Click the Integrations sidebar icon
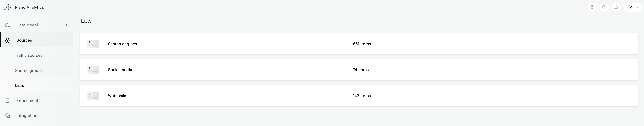Image resolution: width=644 pixels, height=126 pixels. (x=8, y=115)
